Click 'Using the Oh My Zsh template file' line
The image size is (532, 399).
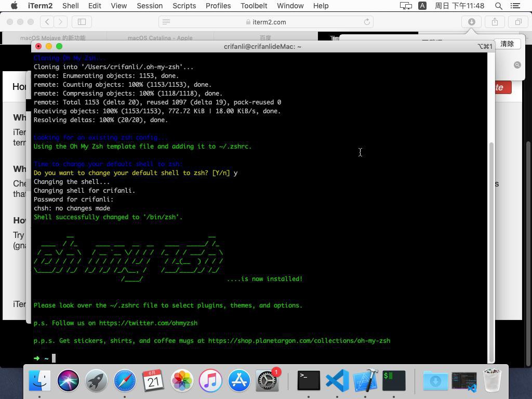(x=142, y=147)
